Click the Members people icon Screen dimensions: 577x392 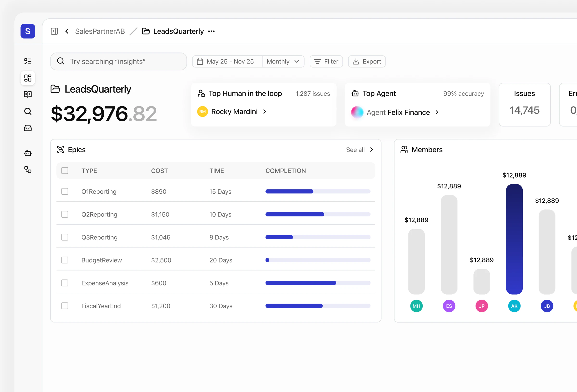click(404, 150)
